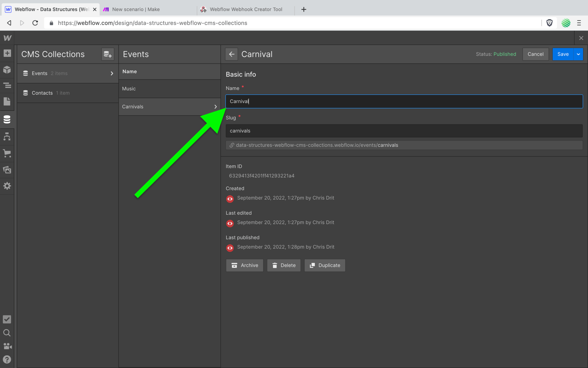Open the Navigator panel
The image size is (588, 368).
(7, 85)
